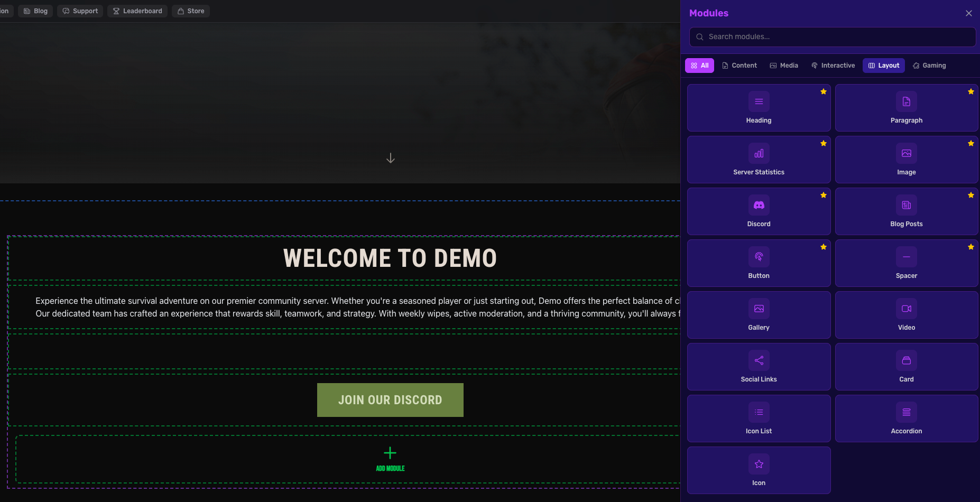Insert a Server Statistics module
Screen dimensions: 980x502
pyautogui.click(x=759, y=160)
